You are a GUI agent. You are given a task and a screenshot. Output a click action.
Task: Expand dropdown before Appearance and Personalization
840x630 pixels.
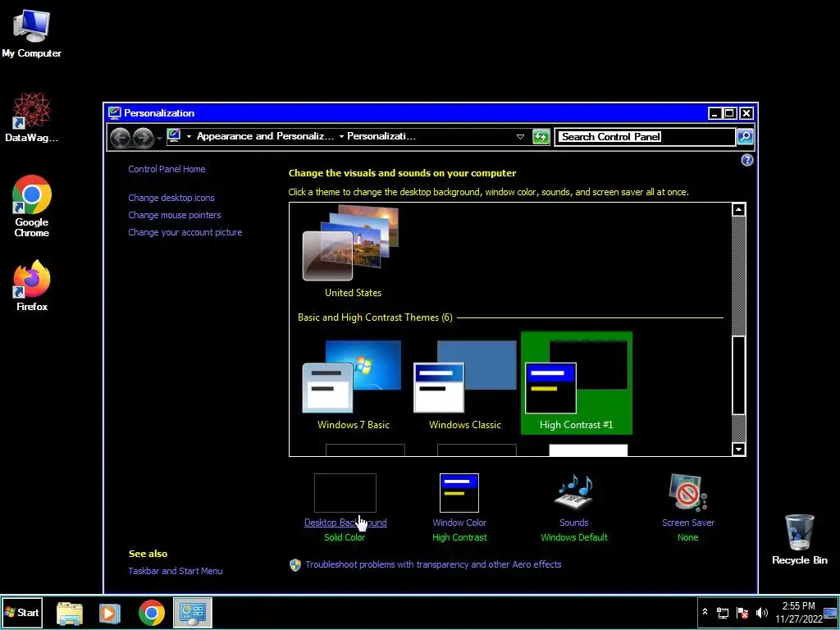coord(189,137)
